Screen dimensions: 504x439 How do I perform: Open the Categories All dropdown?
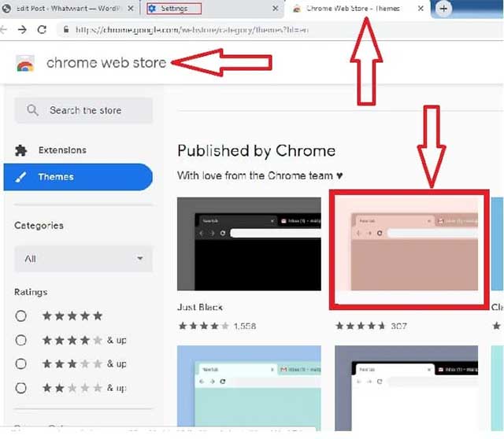pos(83,259)
